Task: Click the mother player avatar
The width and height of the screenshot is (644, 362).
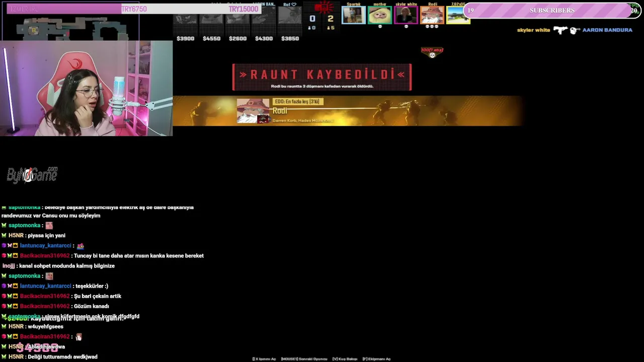Action: point(380,15)
